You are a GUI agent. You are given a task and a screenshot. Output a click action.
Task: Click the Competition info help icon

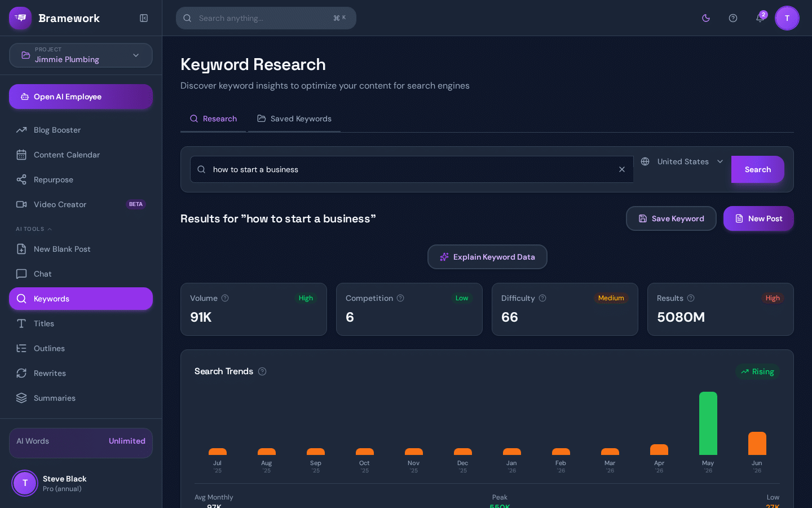(400, 298)
